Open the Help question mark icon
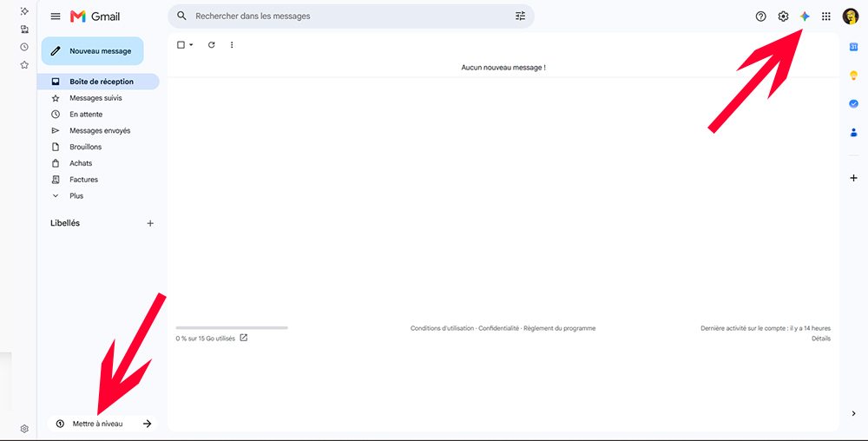This screenshot has height=441, width=868. coord(760,16)
